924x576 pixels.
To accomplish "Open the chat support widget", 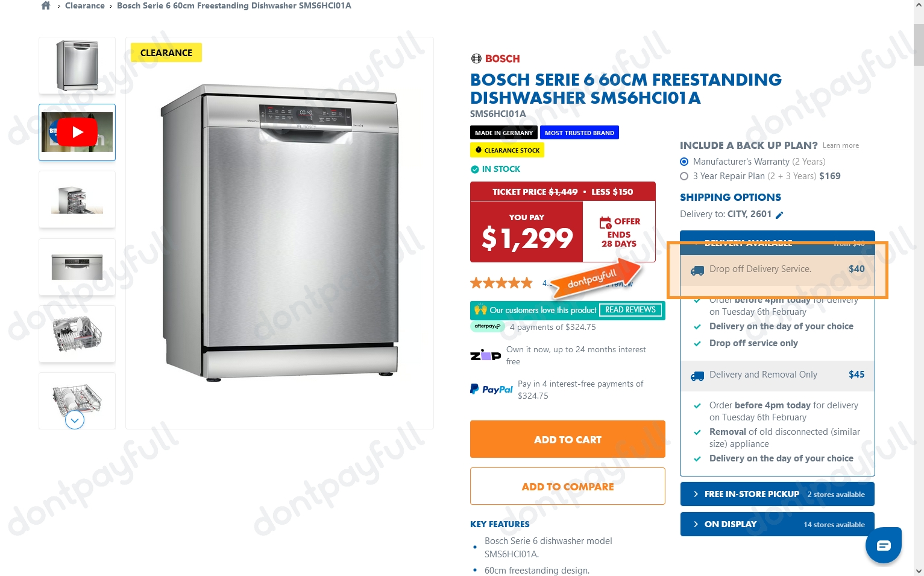I will (884, 545).
